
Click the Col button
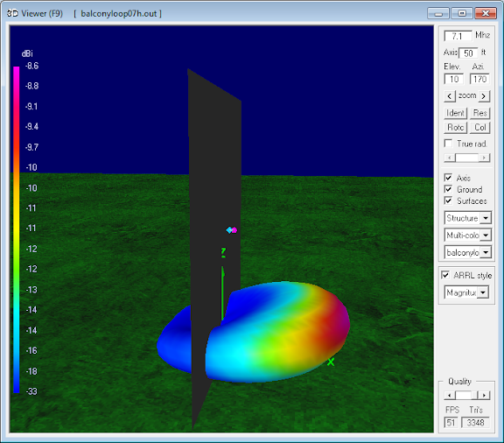click(x=479, y=128)
